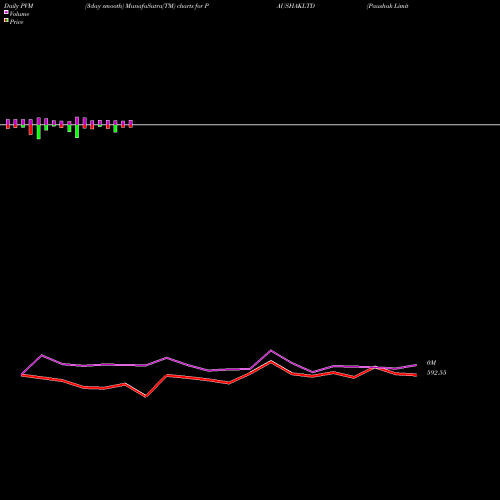Click the 'Daily PVM' title text
The height and width of the screenshot is (500, 500).
click(19, 6)
